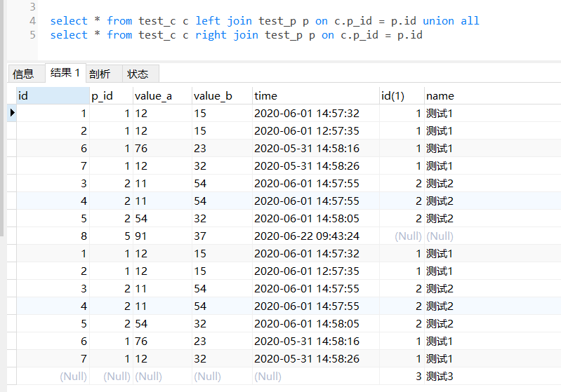Click the p_id column header
The image size is (561, 392).
click(x=111, y=96)
